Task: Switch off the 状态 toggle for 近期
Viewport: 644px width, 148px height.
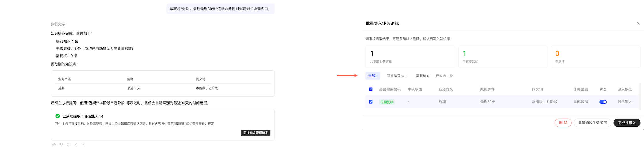Action: 603,102
